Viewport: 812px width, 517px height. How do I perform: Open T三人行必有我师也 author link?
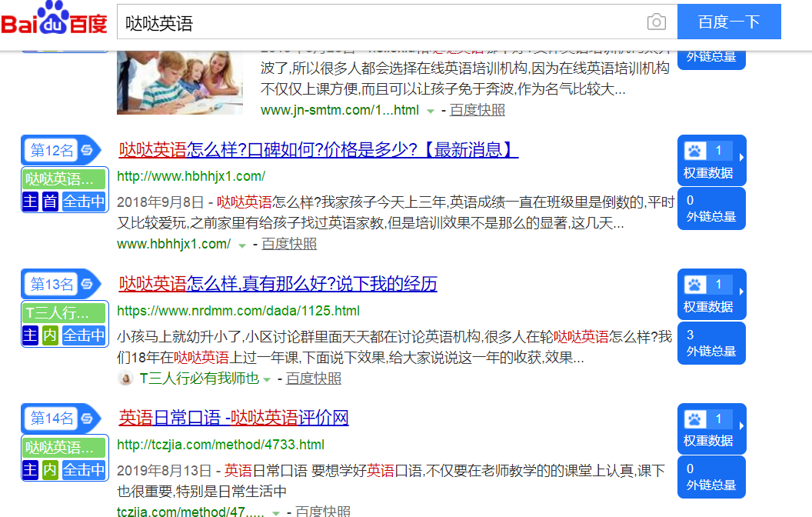[199, 379]
